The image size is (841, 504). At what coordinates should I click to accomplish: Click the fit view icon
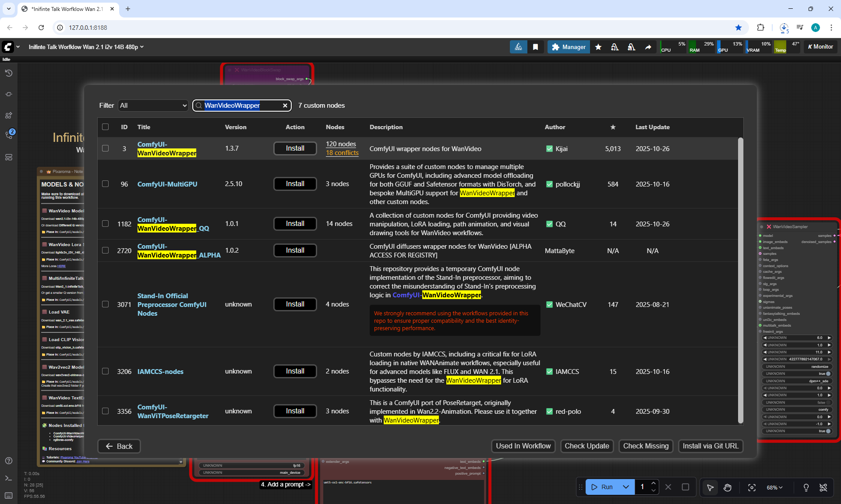point(752,487)
